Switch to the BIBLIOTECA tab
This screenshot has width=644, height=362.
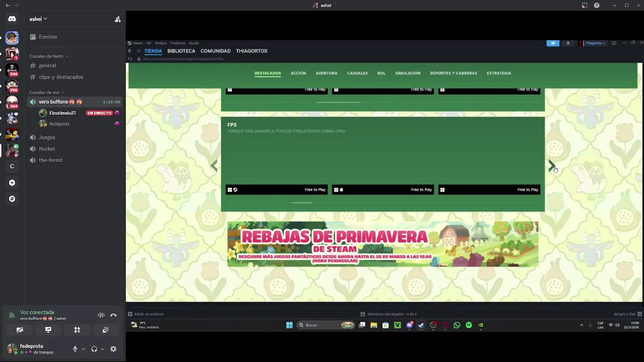[181, 51]
